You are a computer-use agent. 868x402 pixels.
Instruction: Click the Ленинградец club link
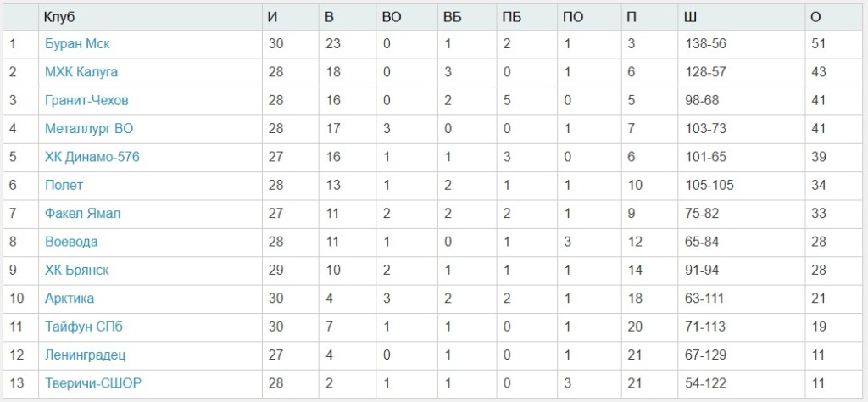(85, 355)
